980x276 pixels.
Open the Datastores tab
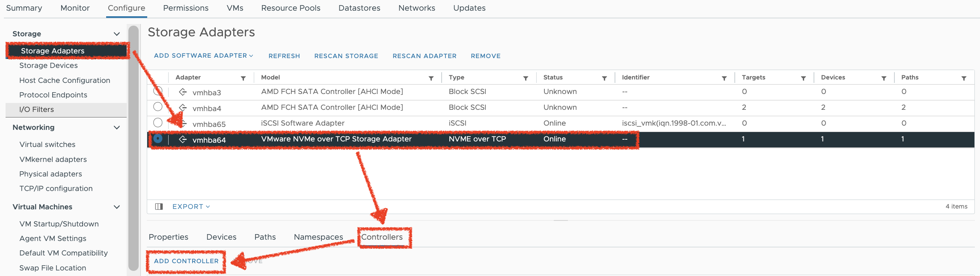[359, 8]
